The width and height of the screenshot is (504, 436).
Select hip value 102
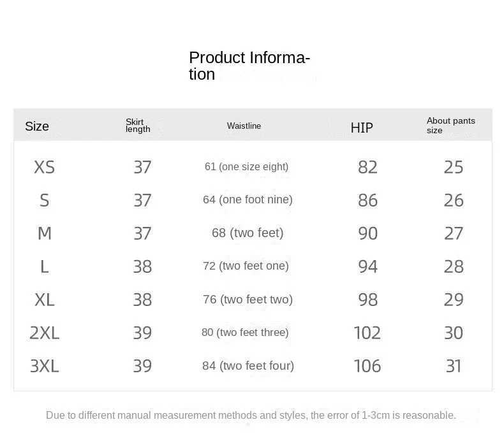click(x=367, y=333)
